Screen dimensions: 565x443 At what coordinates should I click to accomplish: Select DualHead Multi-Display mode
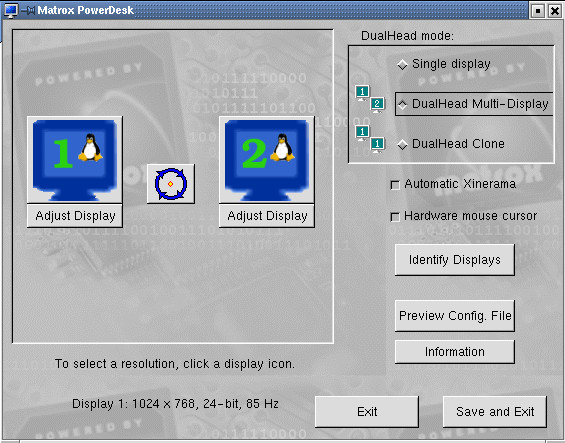pos(473,104)
